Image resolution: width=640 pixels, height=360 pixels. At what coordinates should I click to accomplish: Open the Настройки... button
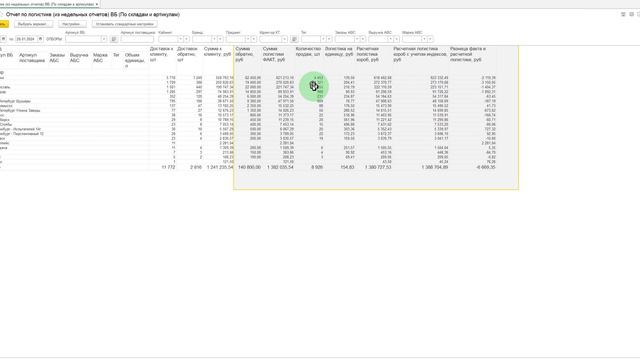point(72,24)
